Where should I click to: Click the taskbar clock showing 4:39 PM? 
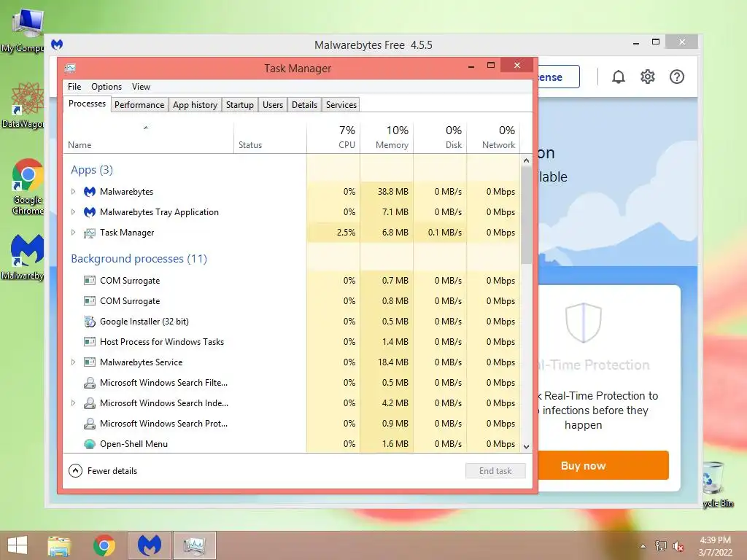(715, 546)
